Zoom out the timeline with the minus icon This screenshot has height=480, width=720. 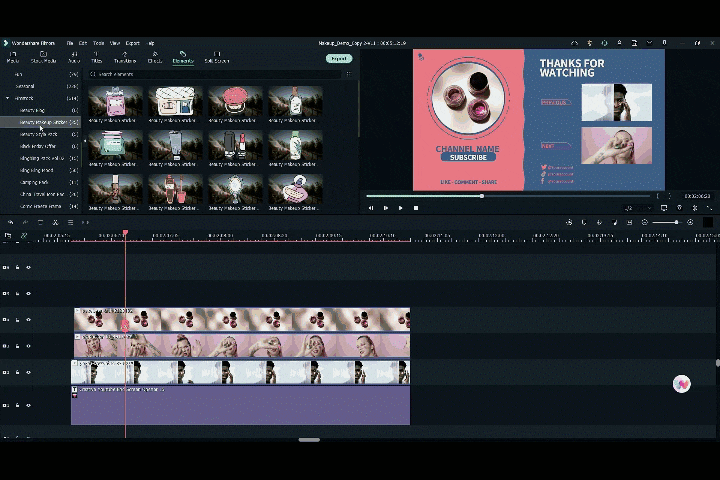point(645,222)
